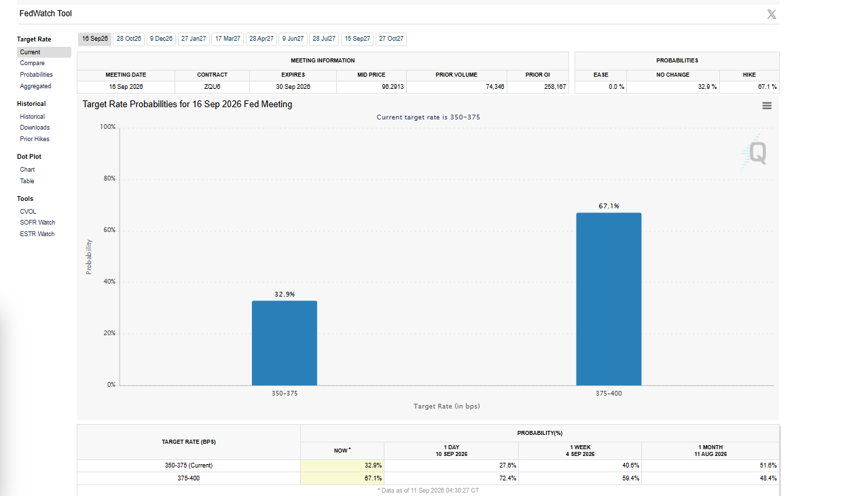Select the 17 Mar27 meeting tab

click(x=228, y=39)
